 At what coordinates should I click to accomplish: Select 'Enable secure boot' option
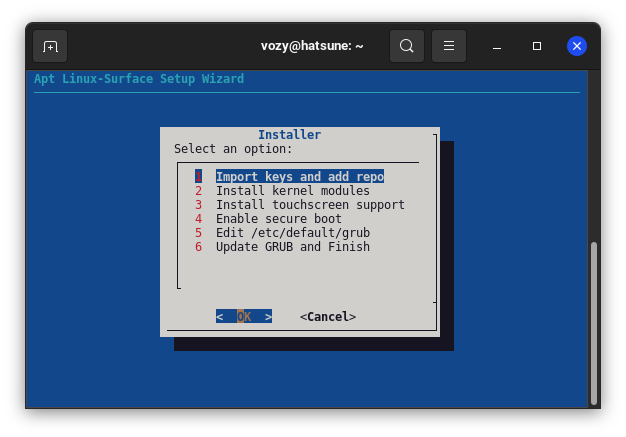click(x=279, y=219)
